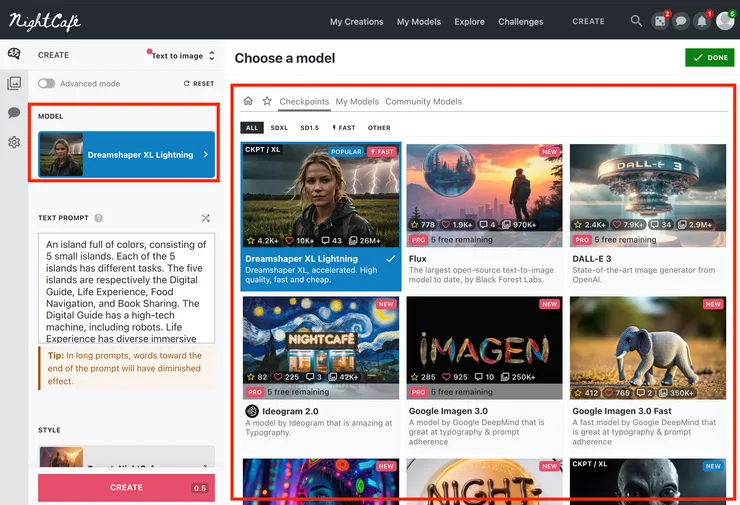Open Challenges in the top nav

pos(521,22)
